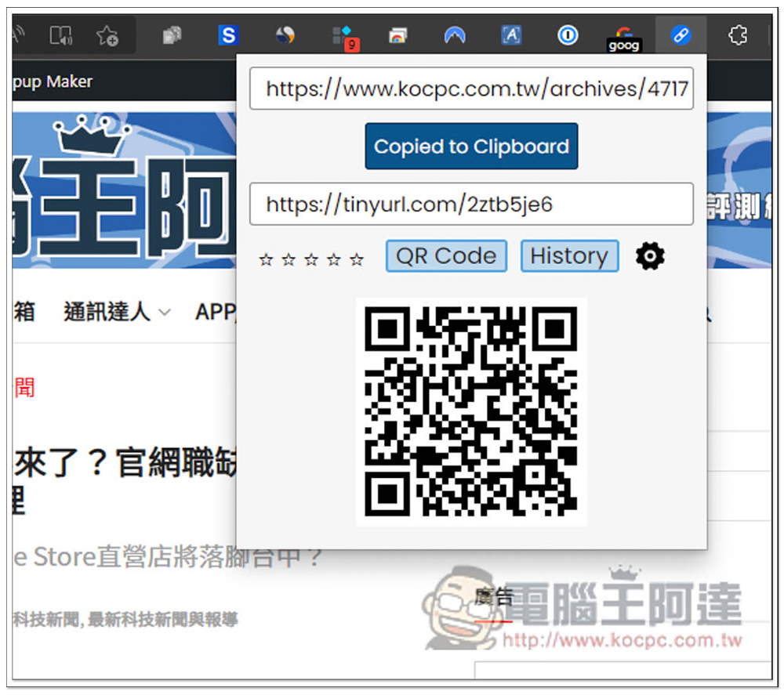Click the 科技新聞 category tag link
Image resolution: width=784 pixels, height=695 pixels.
(46, 620)
